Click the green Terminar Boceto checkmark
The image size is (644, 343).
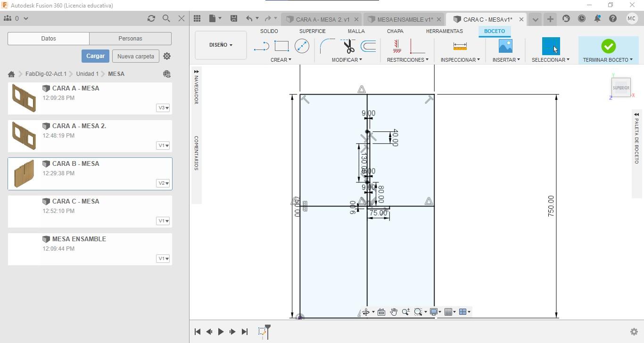click(x=608, y=46)
